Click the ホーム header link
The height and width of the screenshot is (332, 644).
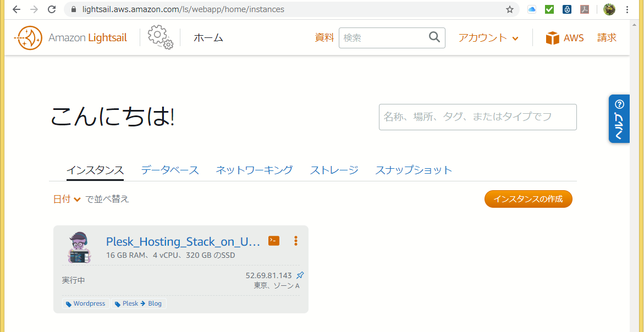(x=208, y=38)
